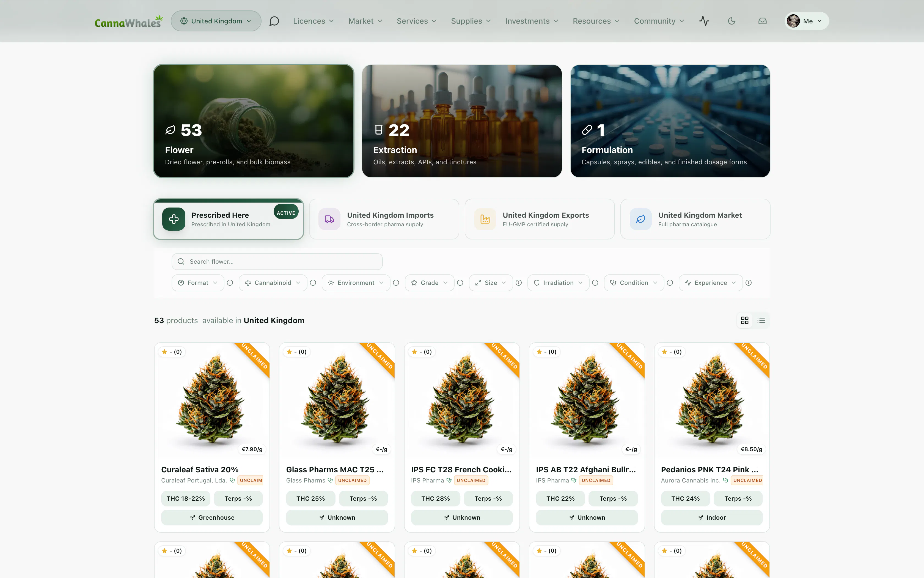924x578 pixels.
Task: Expand the Licences menu
Action: [x=313, y=21]
